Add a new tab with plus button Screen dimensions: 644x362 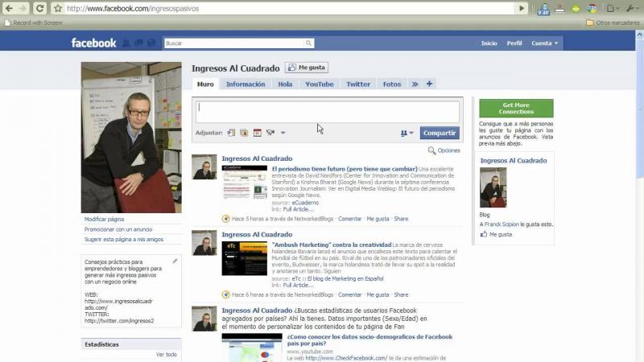(x=429, y=84)
